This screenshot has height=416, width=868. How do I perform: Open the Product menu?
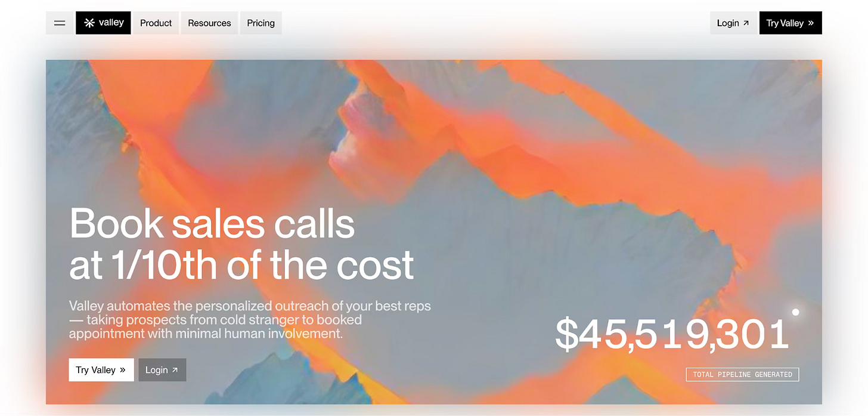click(156, 23)
